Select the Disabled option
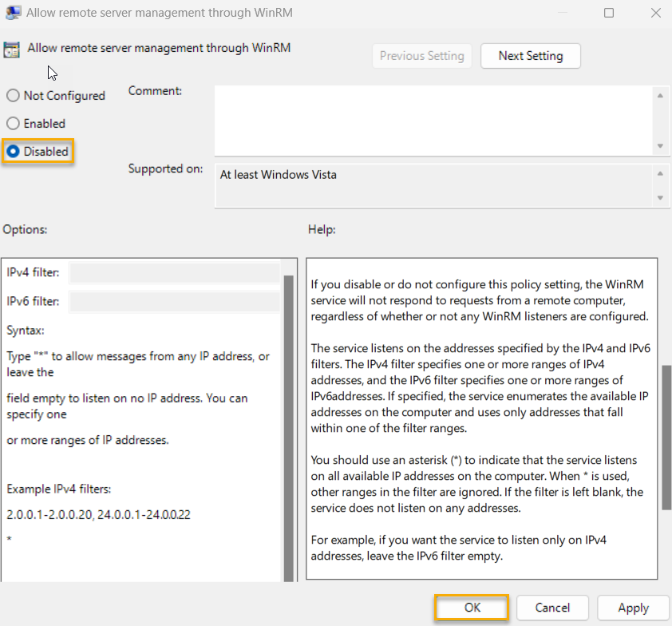The image size is (672, 626). (12, 151)
